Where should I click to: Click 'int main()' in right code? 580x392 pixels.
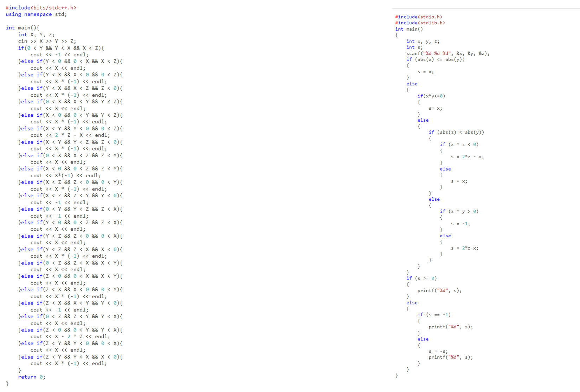click(x=409, y=29)
